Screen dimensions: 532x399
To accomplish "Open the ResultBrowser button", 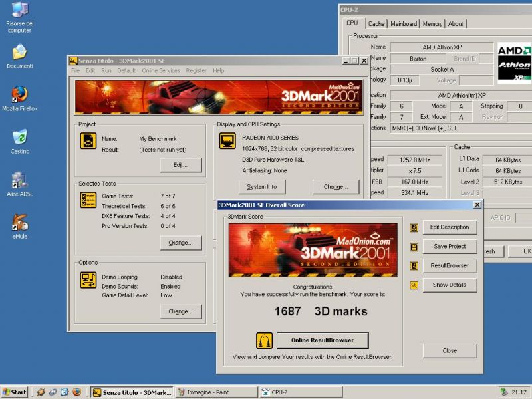I will (450, 265).
